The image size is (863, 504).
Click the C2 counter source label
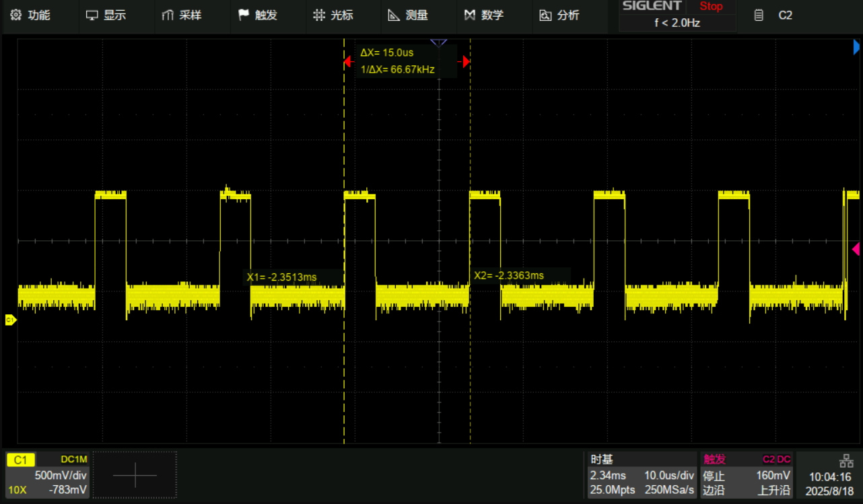tap(785, 15)
